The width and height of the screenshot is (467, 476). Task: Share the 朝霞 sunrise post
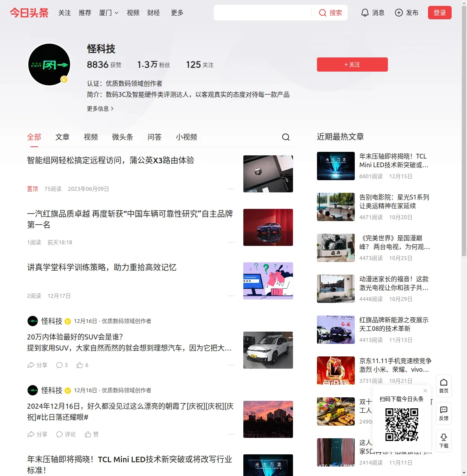pos(37,434)
